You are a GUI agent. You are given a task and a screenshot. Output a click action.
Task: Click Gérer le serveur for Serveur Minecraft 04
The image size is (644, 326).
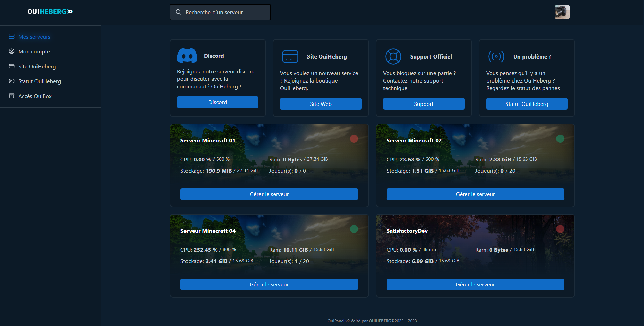[269, 284]
